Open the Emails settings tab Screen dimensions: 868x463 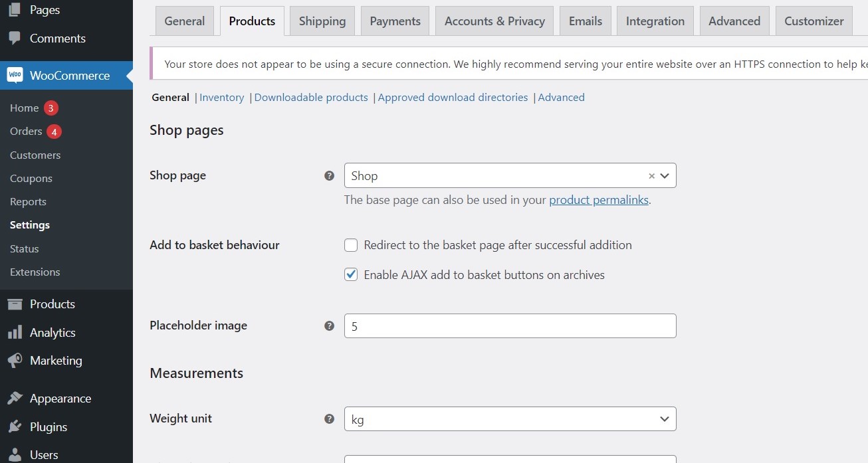click(586, 21)
